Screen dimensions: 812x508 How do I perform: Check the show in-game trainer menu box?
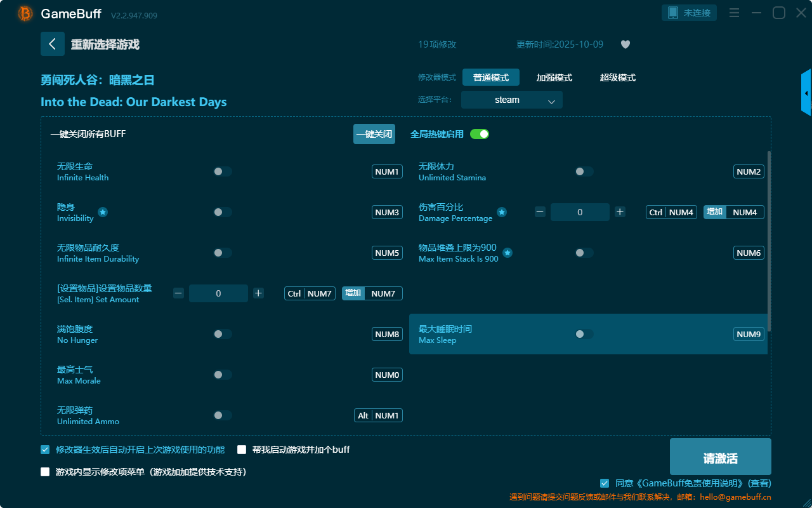click(45, 472)
